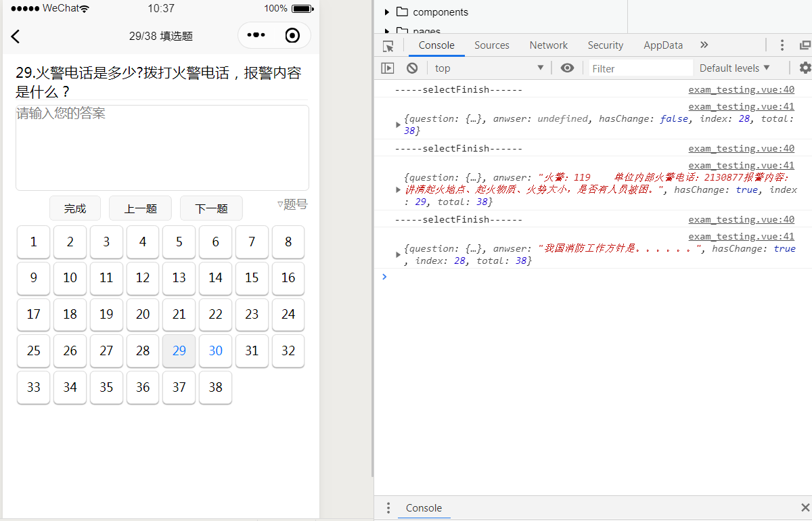Open second exam_testing.vue:41 source link
Viewport: 812px width, 521px height.
pyautogui.click(x=741, y=166)
